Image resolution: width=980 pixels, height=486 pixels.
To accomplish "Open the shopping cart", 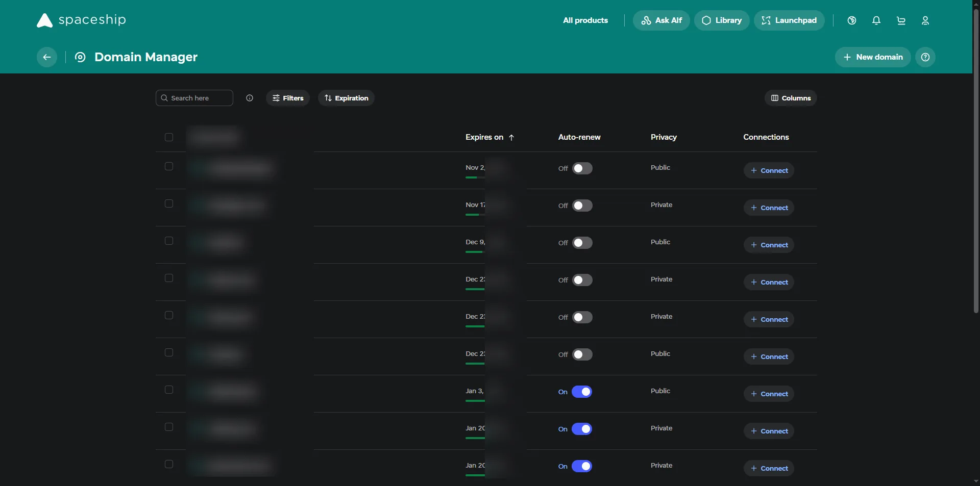I will (x=901, y=20).
